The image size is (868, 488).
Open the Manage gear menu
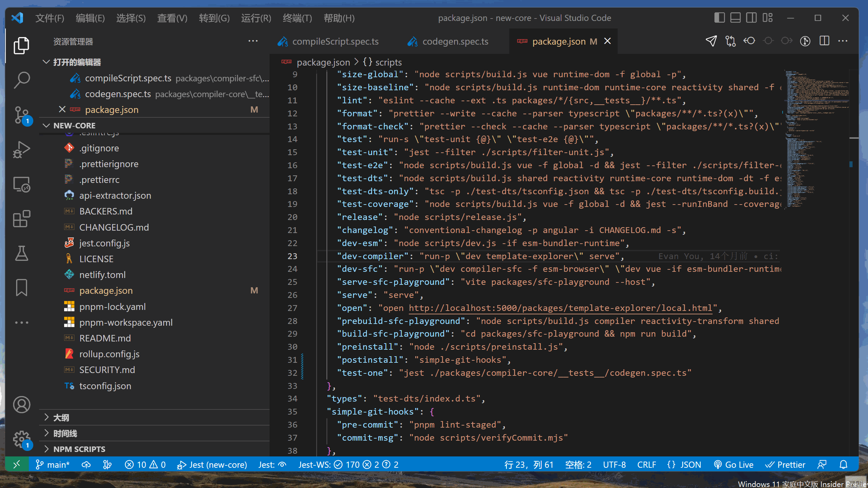[22, 440]
